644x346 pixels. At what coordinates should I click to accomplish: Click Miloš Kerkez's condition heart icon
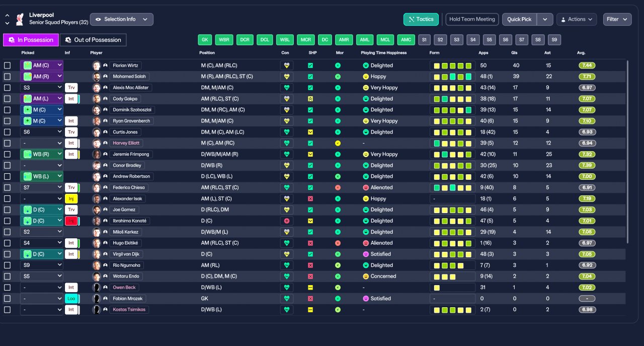pos(287,232)
